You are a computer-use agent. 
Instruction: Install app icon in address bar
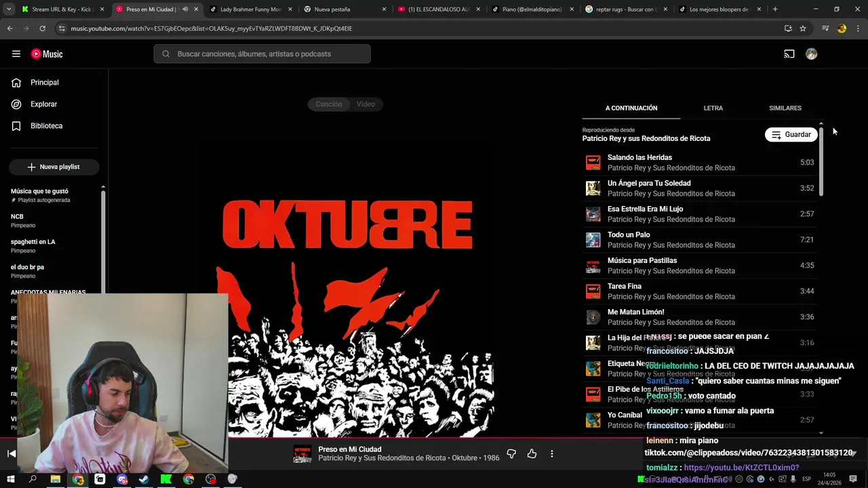tap(788, 28)
